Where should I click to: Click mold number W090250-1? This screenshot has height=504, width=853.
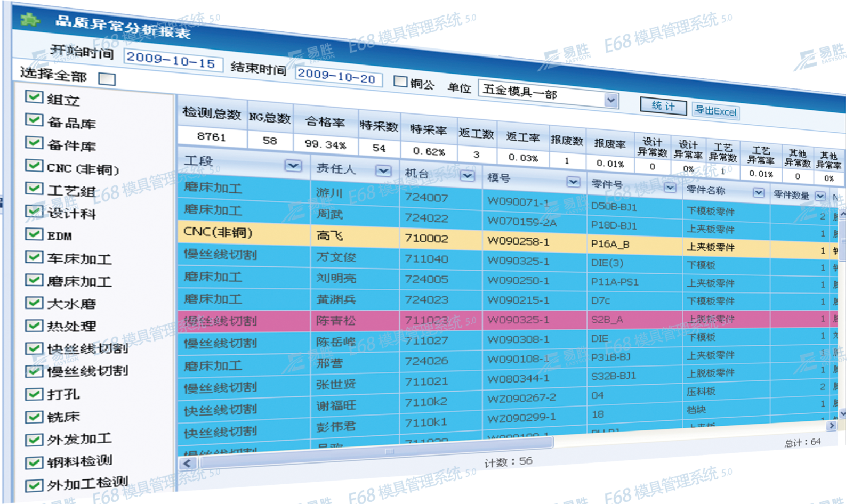click(x=518, y=280)
